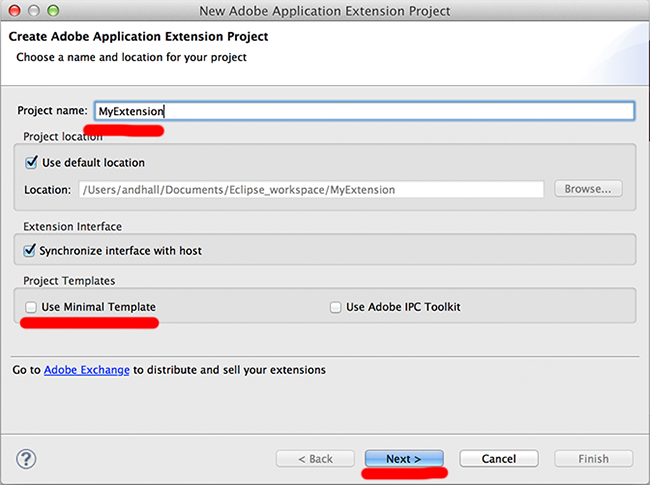Open the Browse... folder chooser
The width and height of the screenshot is (650, 485).
[588, 189]
